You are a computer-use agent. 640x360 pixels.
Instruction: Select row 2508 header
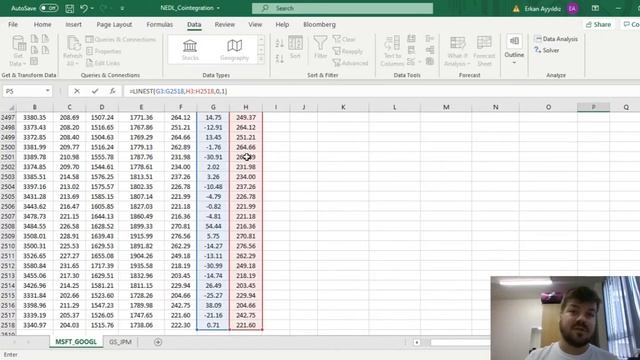pos(8,226)
